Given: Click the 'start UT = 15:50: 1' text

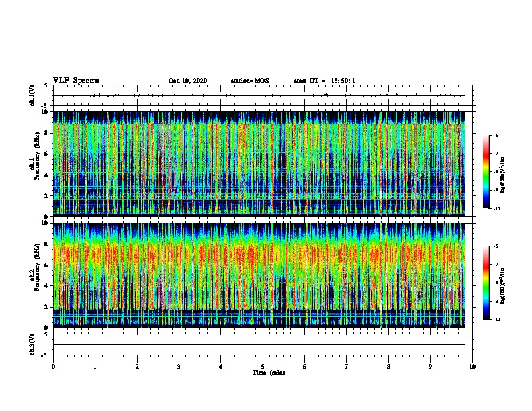Looking at the screenshot, I should pyautogui.click(x=324, y=81).
